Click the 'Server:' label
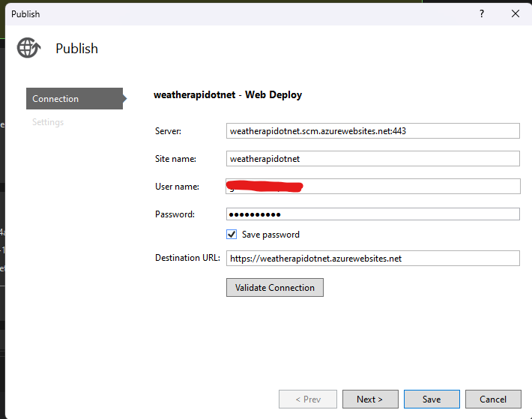Viewport: 532px width, 419px height. click(168, 131)
